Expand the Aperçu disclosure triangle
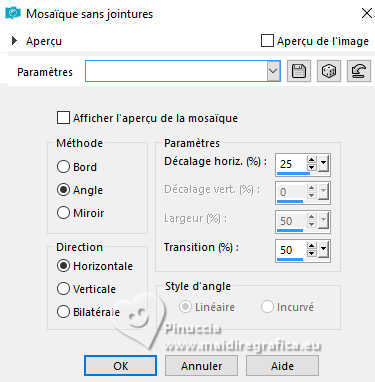Viewport: 375px width, 382px height. 14,41
